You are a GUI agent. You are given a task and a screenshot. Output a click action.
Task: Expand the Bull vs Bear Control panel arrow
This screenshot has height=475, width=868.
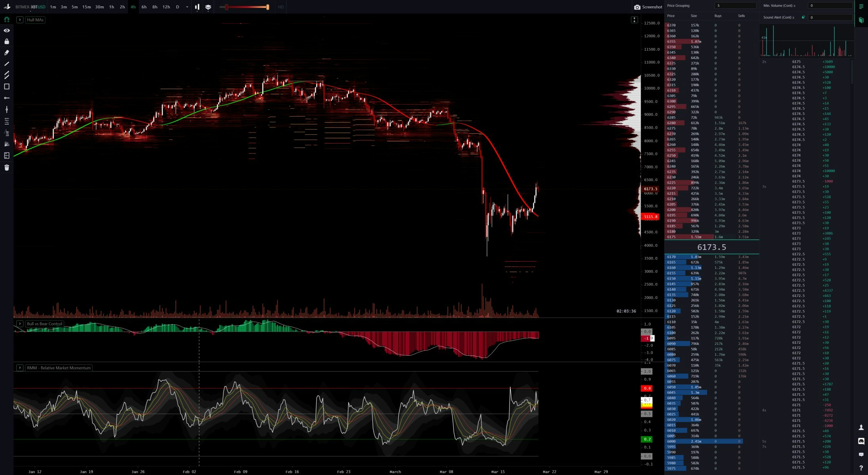[x=20, y=324]
